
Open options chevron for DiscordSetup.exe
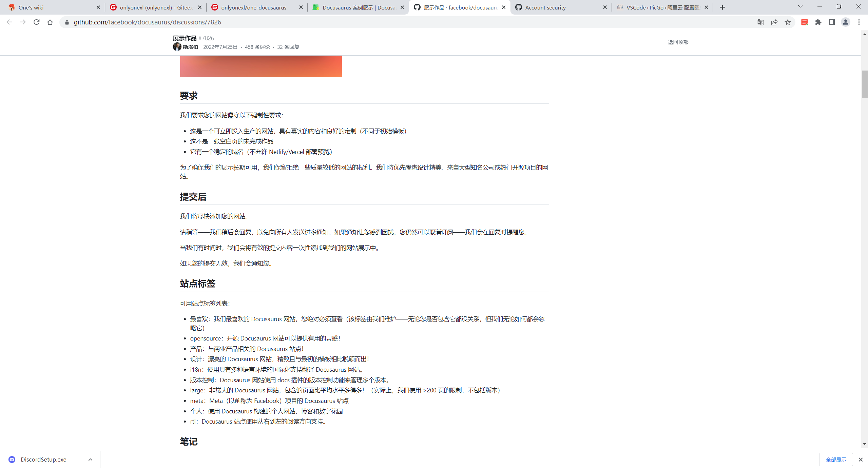90,460
